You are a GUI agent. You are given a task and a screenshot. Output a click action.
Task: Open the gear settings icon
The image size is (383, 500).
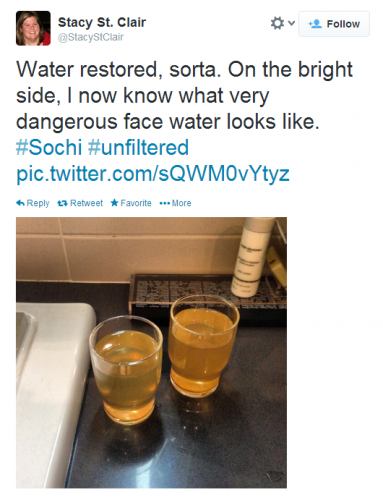277,23
